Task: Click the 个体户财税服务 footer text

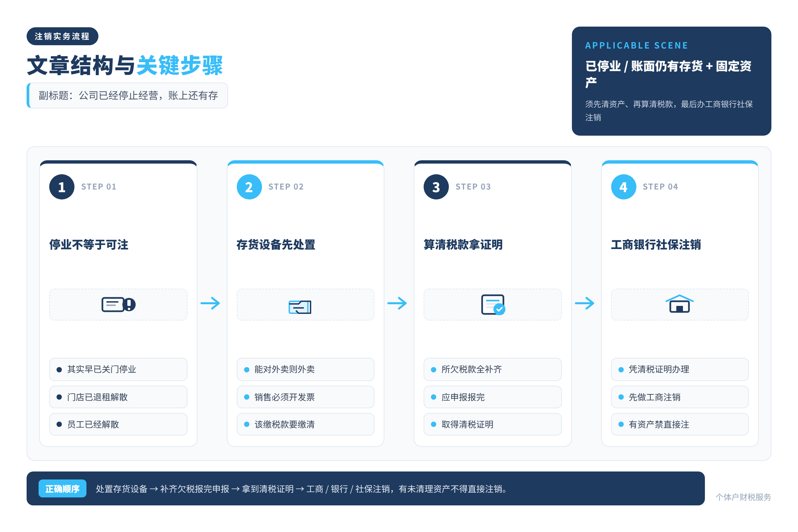Action: (x=743, y=497)
